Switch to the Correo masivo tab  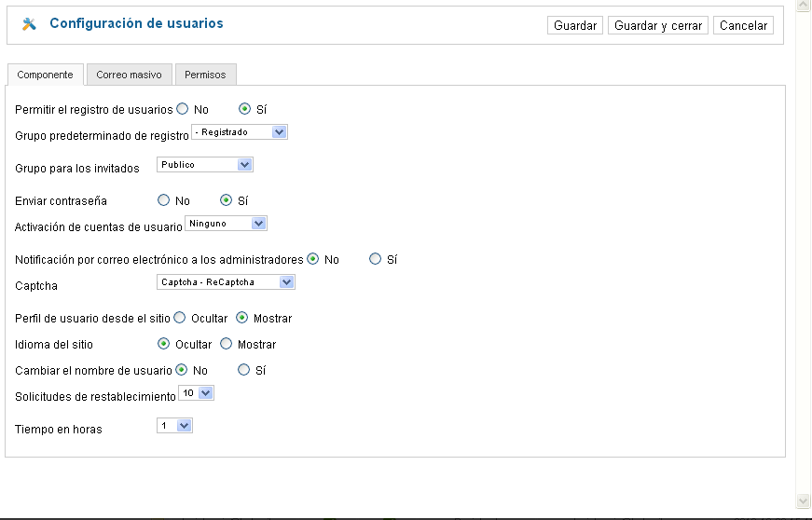coord(129,75)
